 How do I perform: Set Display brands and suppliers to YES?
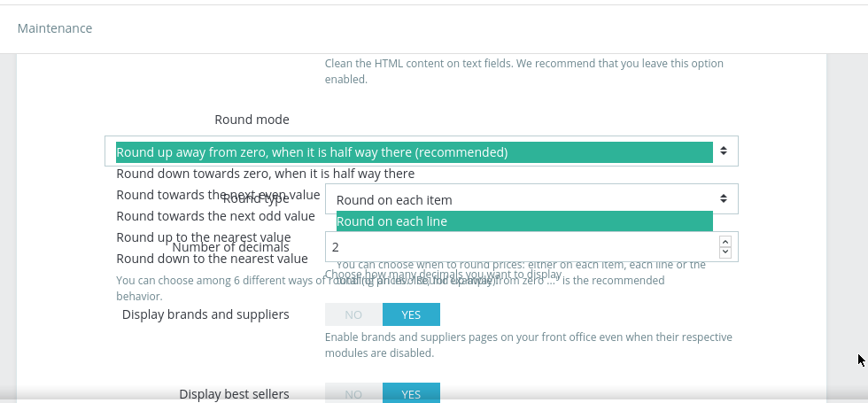click(x=411, y=314)
